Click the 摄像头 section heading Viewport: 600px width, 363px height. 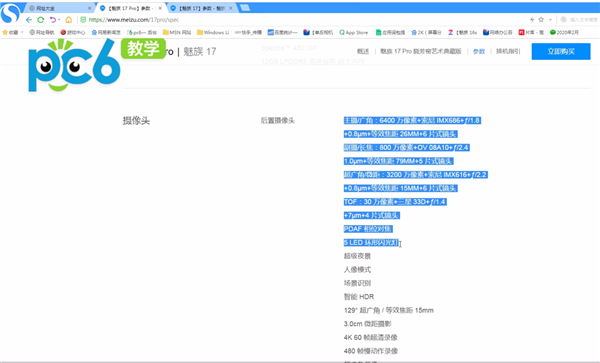click(136, 121)
